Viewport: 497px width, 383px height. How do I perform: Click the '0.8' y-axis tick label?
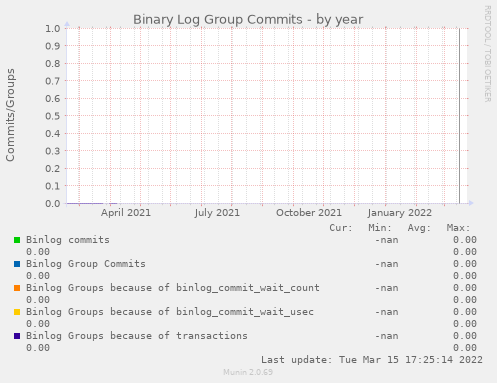[53, 63]
